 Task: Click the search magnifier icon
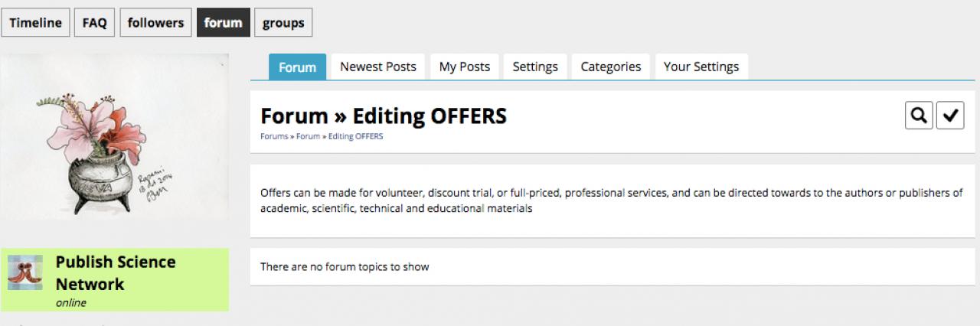919,116
